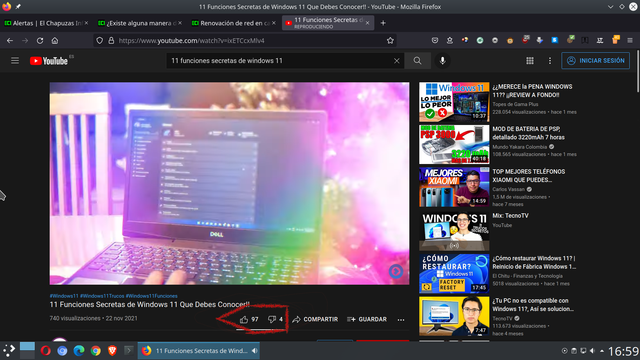Open Cómo restaurar Windows 11 video
Screen dimensions: 640x360
click(x=454, y=273)
